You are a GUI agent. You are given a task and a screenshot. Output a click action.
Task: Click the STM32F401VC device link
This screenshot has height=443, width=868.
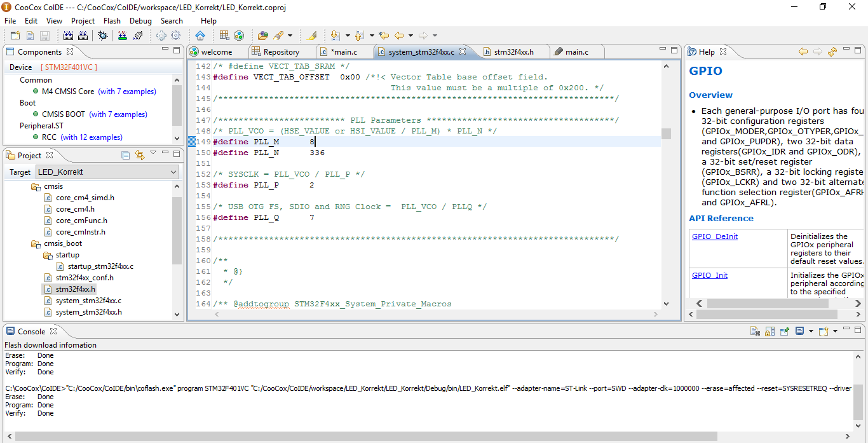click(69, 67)
